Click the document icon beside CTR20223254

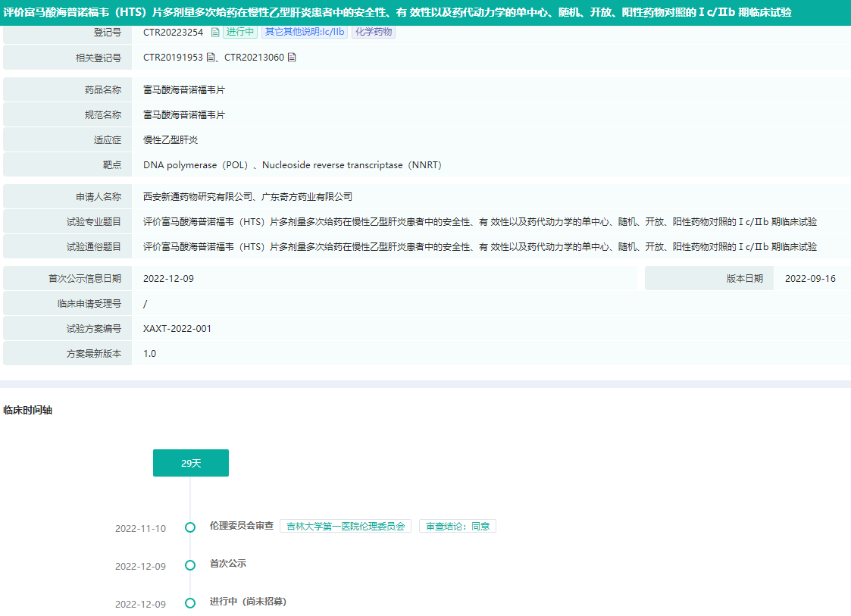tap(215, 32)
